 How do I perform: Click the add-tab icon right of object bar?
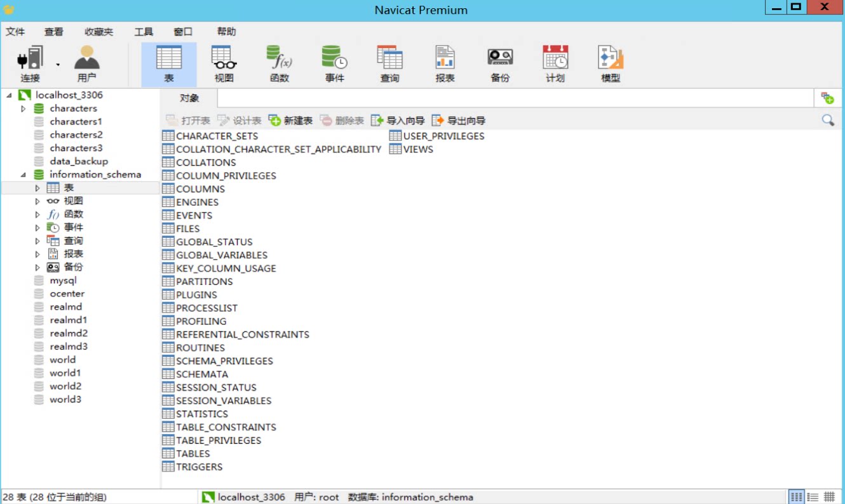click(827, 98)
